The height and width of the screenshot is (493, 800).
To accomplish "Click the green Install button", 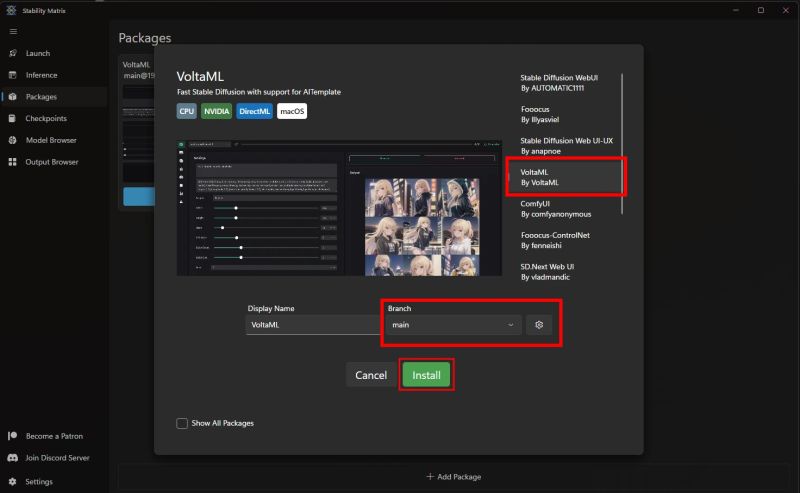I will pyautogui.click(x=426, y=375).
